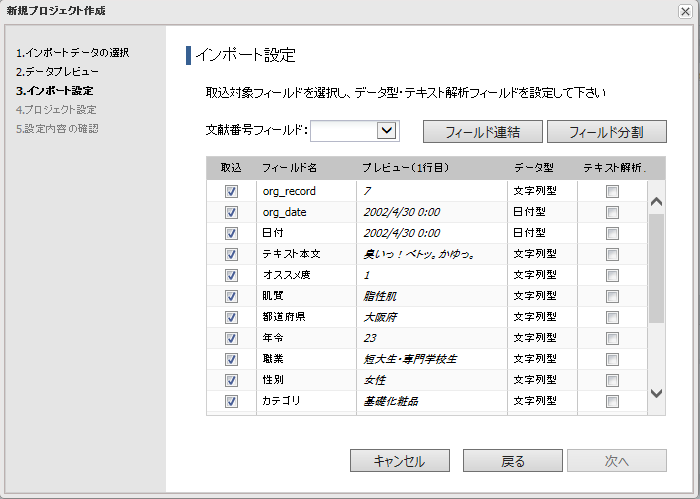Viewport: 700px width, 499px height.
Task: Uncheck import checkbox for 都道府県 field
Action: [x=231, y=317]
